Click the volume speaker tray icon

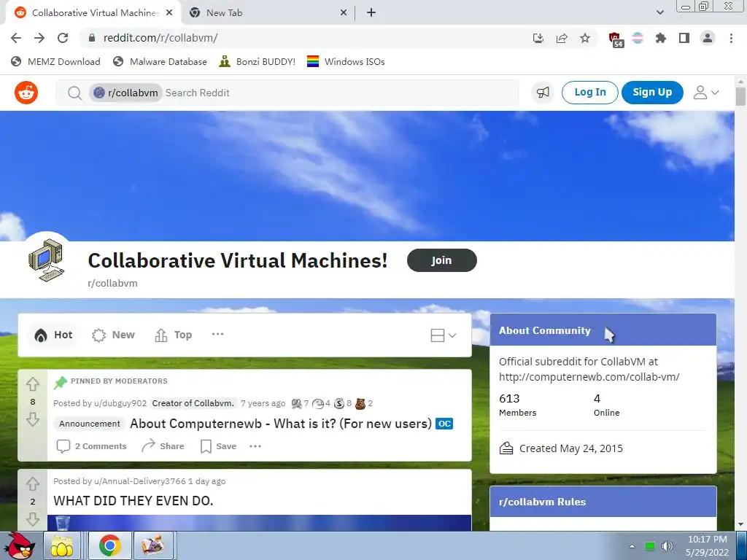point(667,546)
